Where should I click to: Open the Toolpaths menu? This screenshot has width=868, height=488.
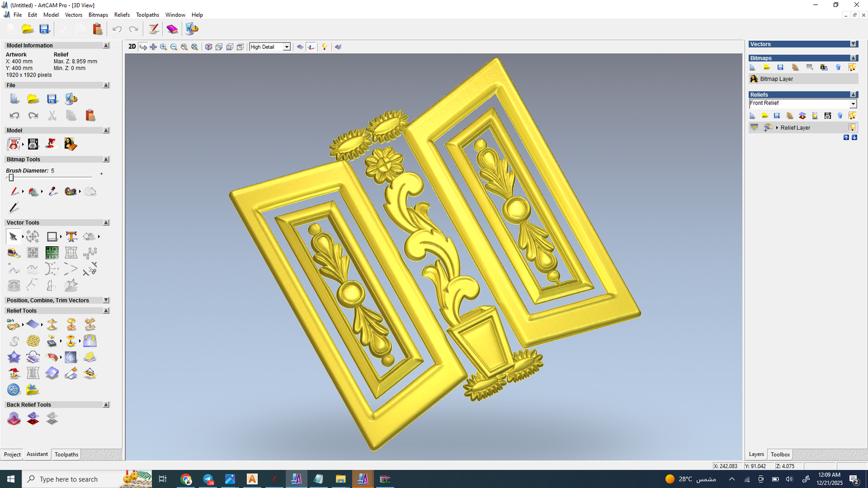[x=147, y=15]
